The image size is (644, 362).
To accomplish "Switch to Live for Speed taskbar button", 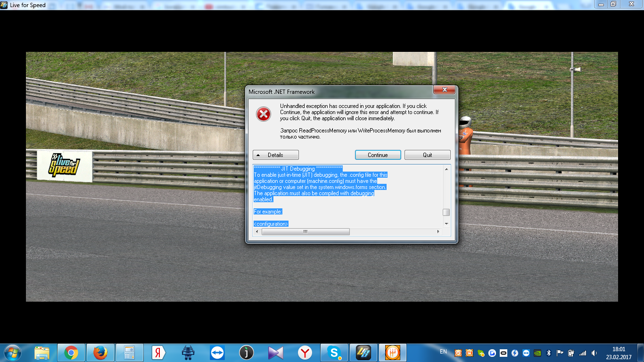I will coord(363,353).
